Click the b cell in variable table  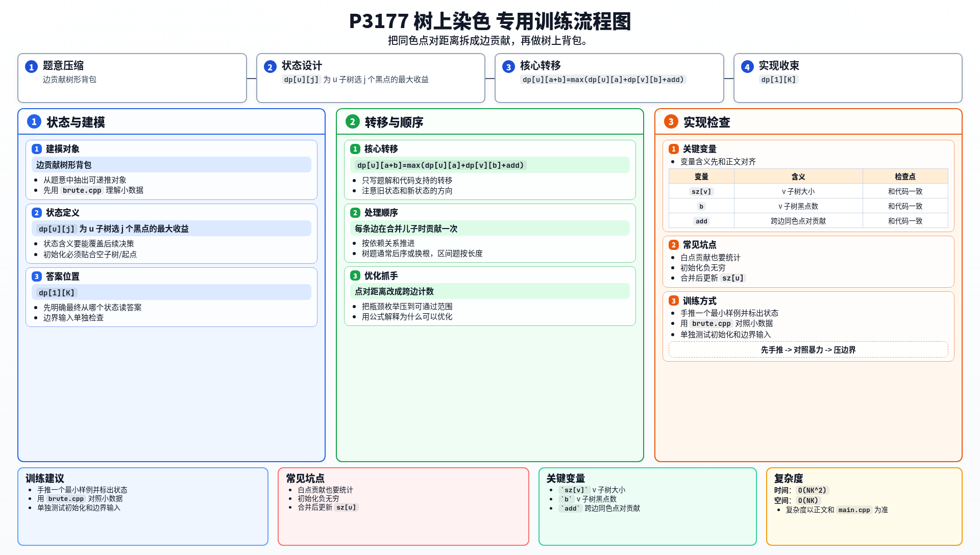click(701, 206)
